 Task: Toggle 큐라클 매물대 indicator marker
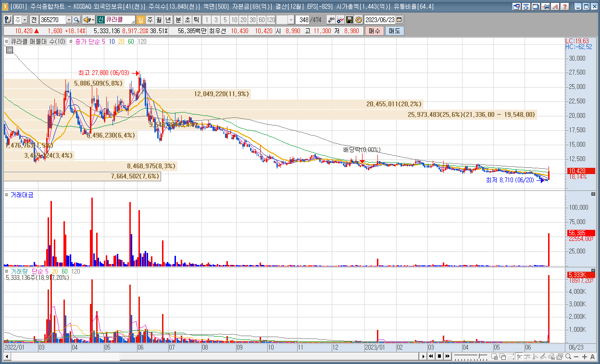pos(7,42)
